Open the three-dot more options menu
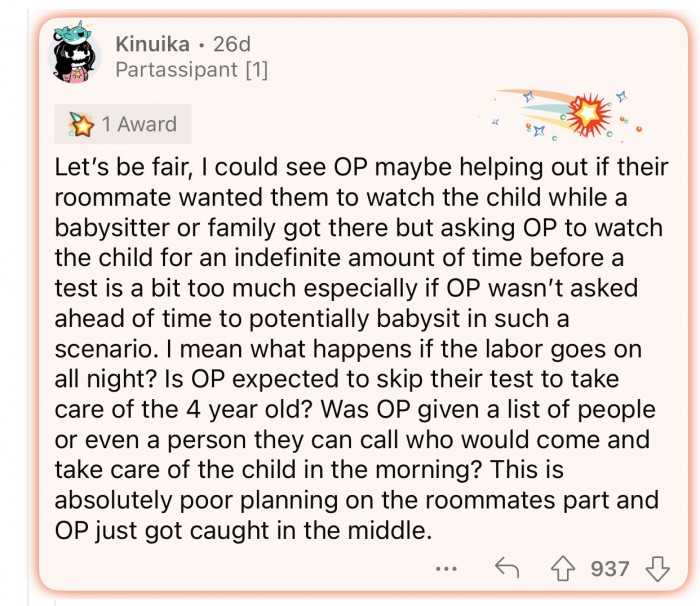Image resolution: width=700 pixels, height=606 pixels. click(446, 570)
